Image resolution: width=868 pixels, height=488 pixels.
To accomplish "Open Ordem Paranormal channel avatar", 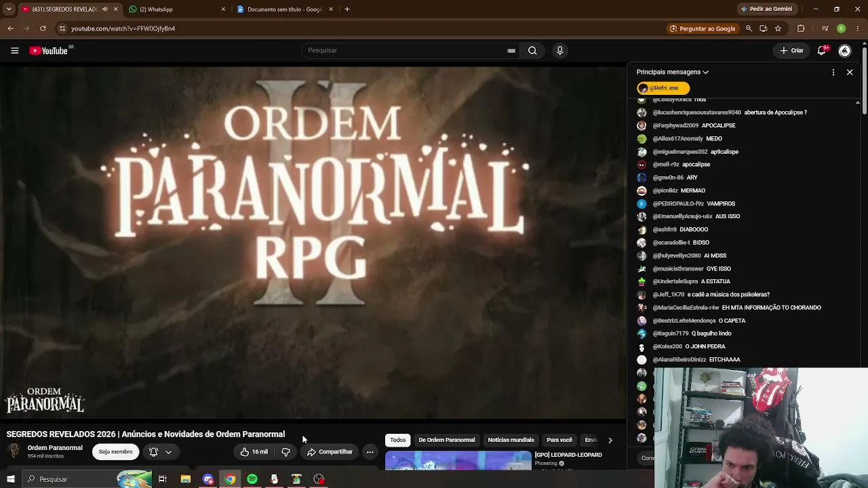I will tap(14, 451).
